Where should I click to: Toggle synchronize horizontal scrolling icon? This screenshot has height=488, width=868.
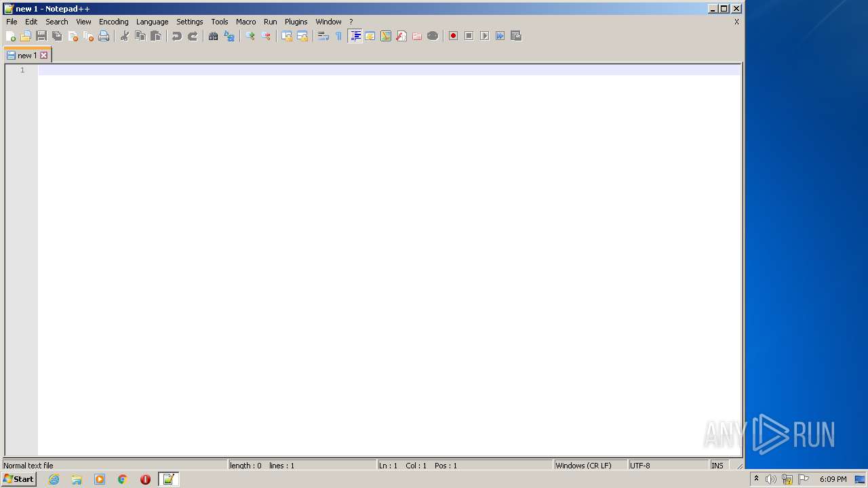302,36
